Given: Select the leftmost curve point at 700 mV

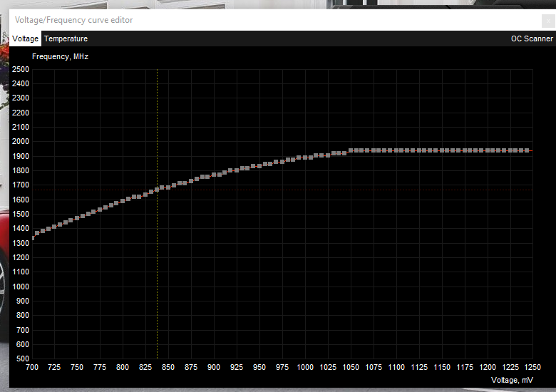Looking at the screenshot, I should (33, 238).
